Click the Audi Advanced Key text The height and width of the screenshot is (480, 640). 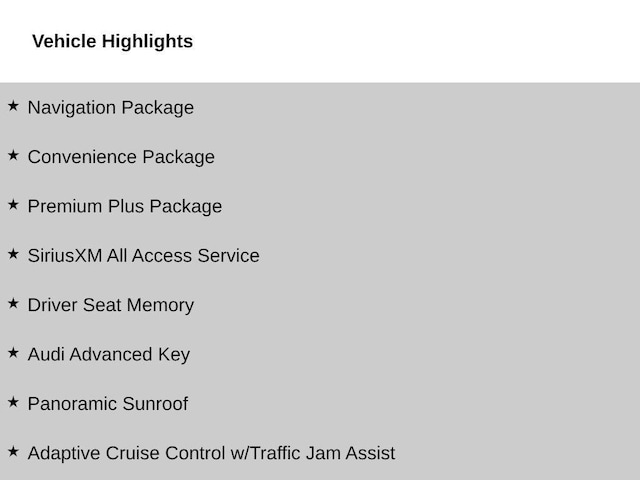[109, 355]
